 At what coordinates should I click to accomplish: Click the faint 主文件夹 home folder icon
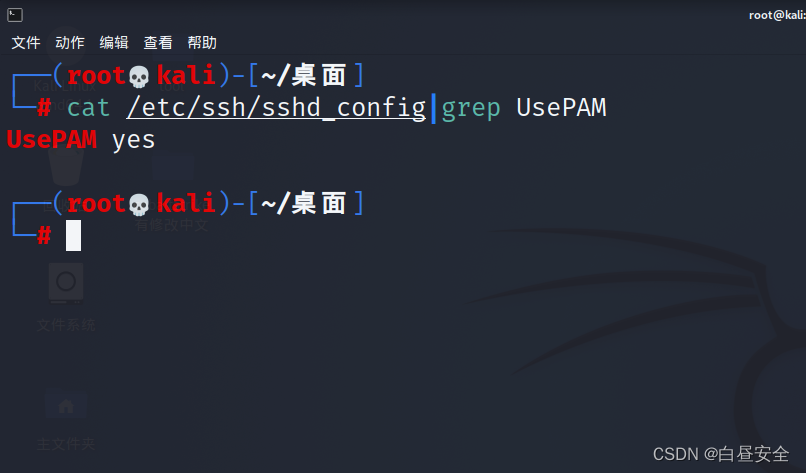(66, 420)
